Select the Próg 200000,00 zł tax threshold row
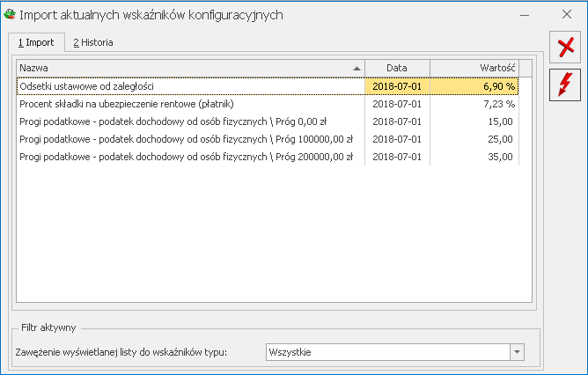This screenshot has width=588, height=375. (268, 157)
